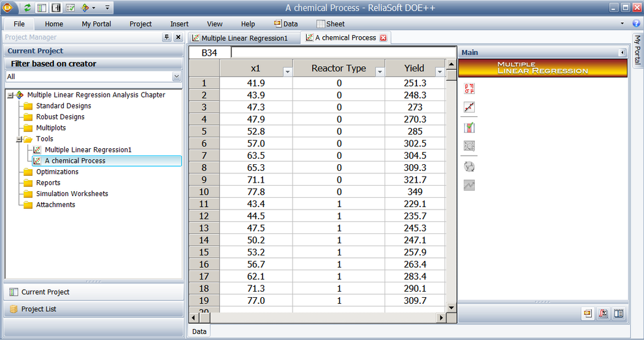The width and height of the screenshot is (644, 340).
Task: Close the Project Manager panel
Action: point(178,37)
